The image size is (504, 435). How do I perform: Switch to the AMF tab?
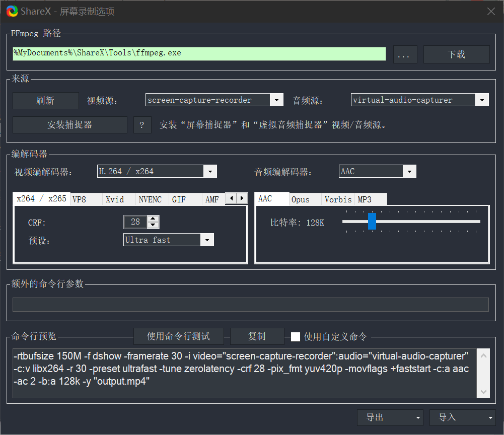(x=213, y=200)
